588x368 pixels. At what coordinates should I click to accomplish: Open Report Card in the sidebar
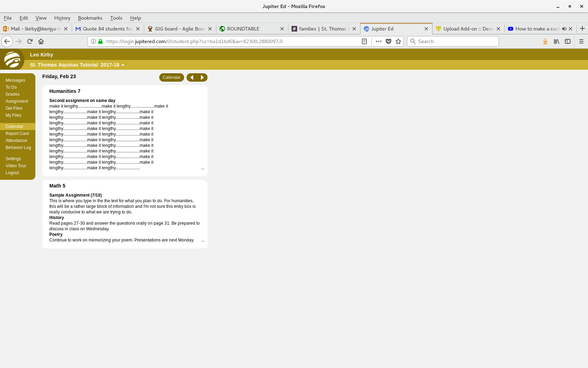17,134
